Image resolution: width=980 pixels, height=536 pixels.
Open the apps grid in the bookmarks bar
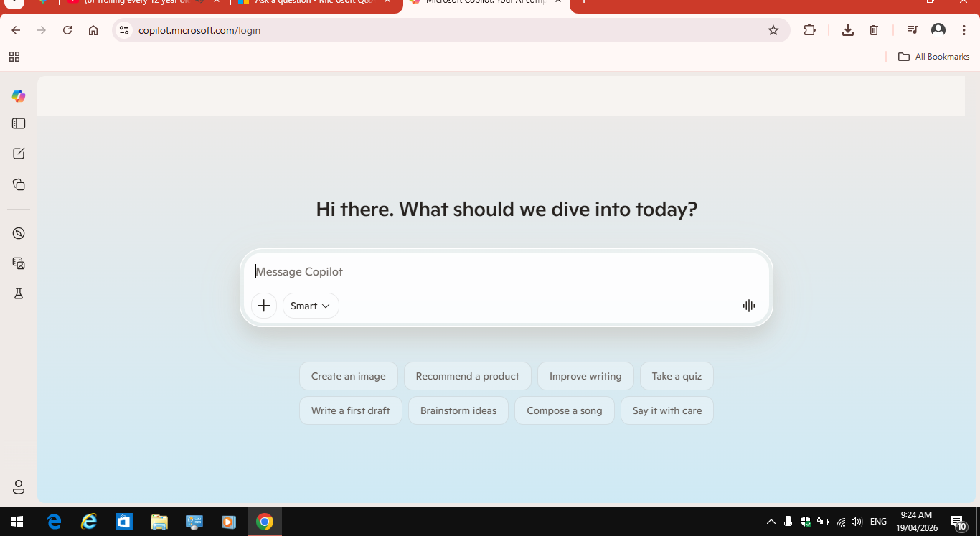[14, 57]
